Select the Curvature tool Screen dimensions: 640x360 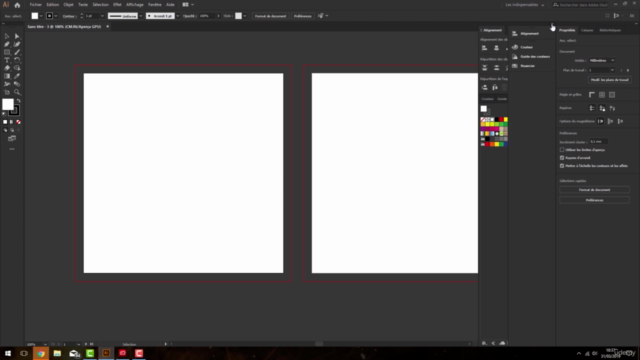[x=17, y=44]
